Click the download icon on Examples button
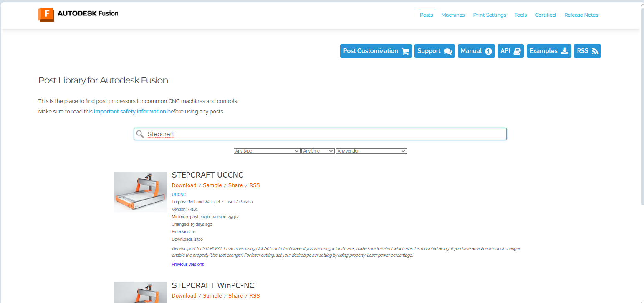 pyautogui.click(x=564, y=51)
